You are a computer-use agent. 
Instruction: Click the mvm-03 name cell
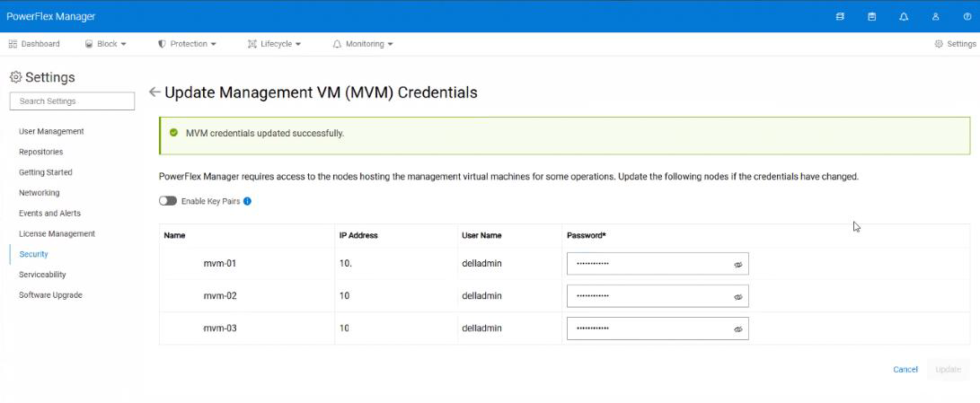pyautogui.click(x=220, y=329)
